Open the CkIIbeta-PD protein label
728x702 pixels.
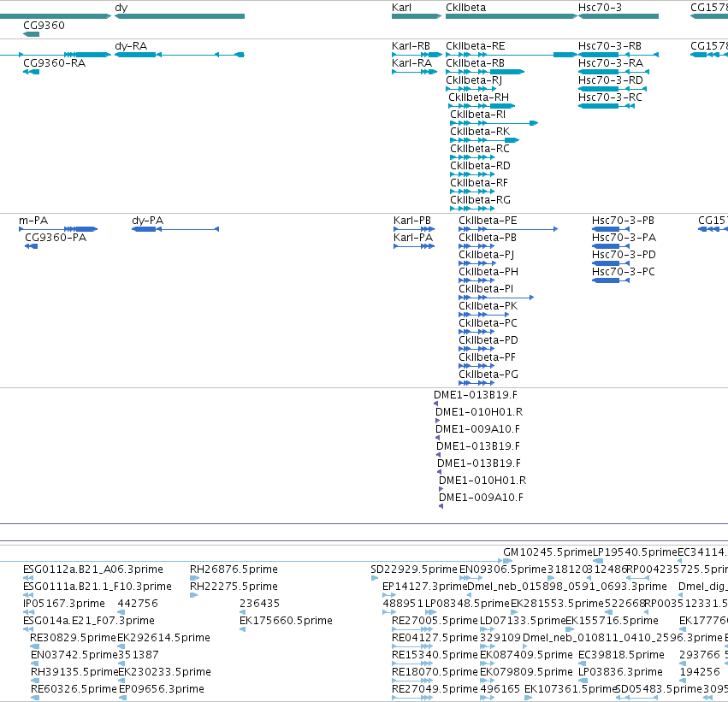[488, 340]
